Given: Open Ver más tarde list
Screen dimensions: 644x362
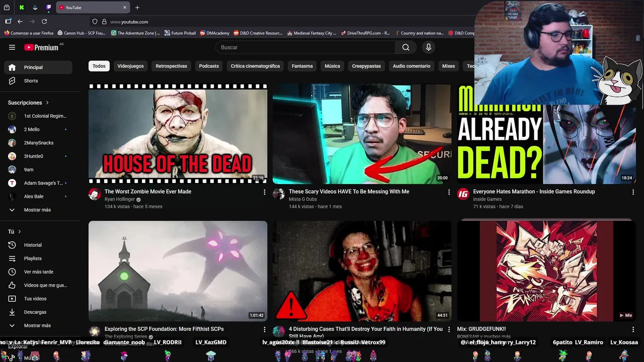Looking at the screenshot, I should tap(38, 272).
